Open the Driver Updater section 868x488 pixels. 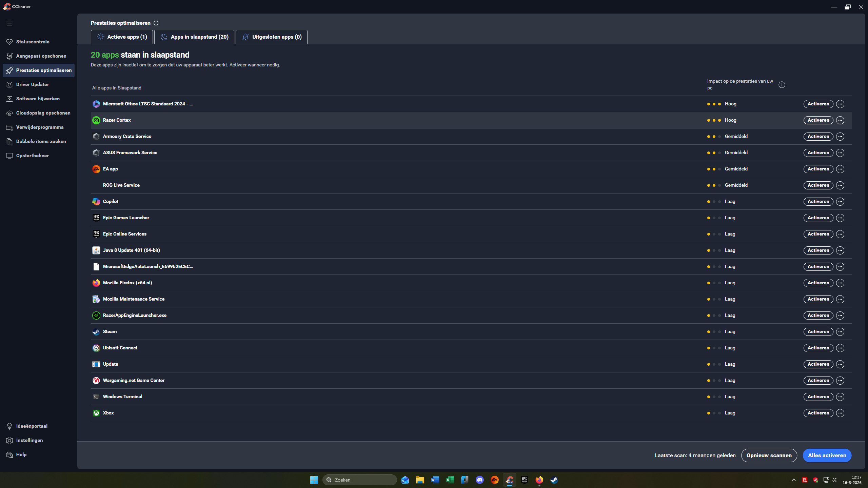(33, 84)
